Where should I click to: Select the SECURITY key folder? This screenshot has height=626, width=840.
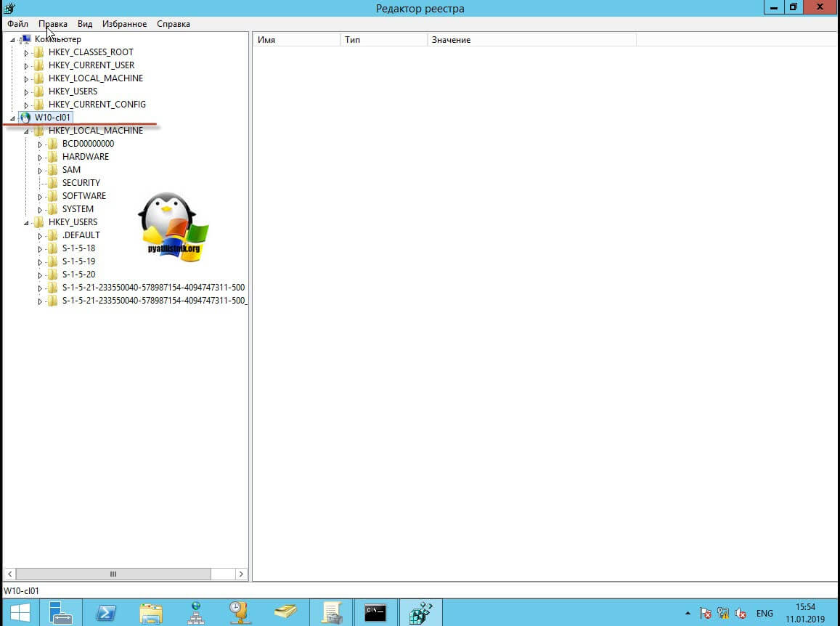click(81, 183)
